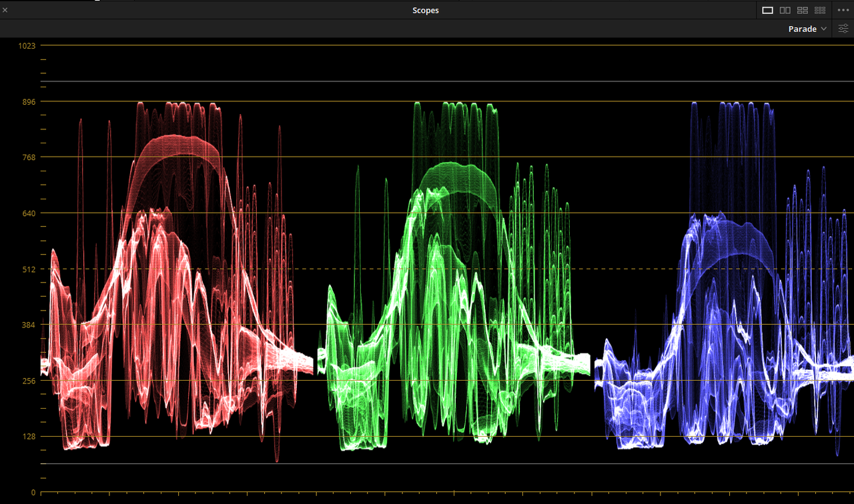Click the Scopes window title
Screen dimensions: 854x504
[x=426, y=10]
